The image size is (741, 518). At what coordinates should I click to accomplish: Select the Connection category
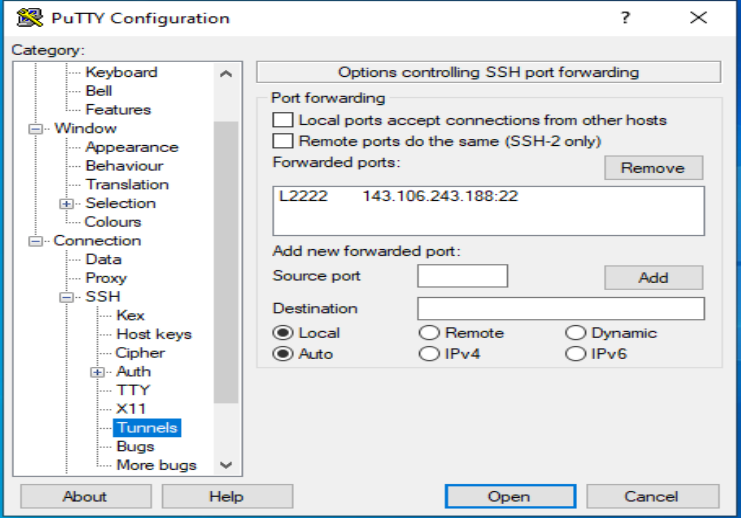point(97,241)
